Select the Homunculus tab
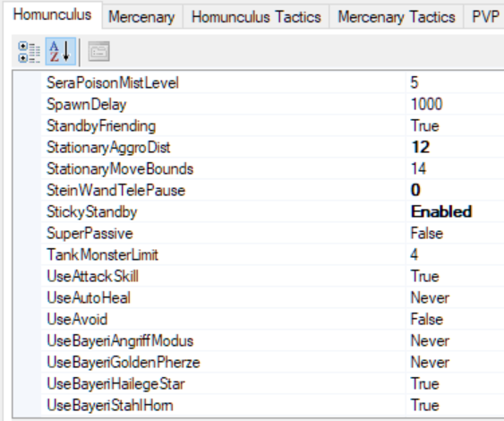The height and width of the screenshot is (421, 504). coord(53,15)
